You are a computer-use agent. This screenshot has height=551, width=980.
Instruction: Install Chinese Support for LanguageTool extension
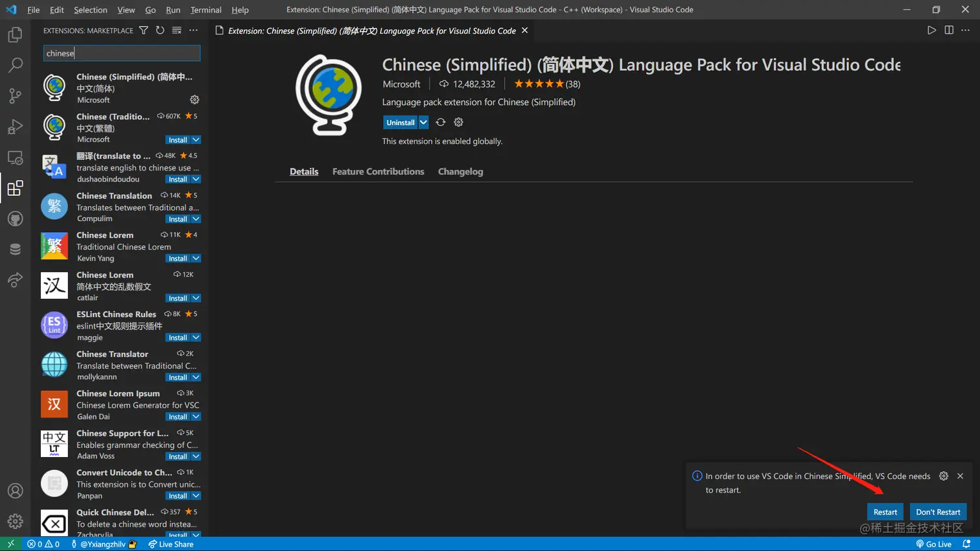(x=178, y=456)
